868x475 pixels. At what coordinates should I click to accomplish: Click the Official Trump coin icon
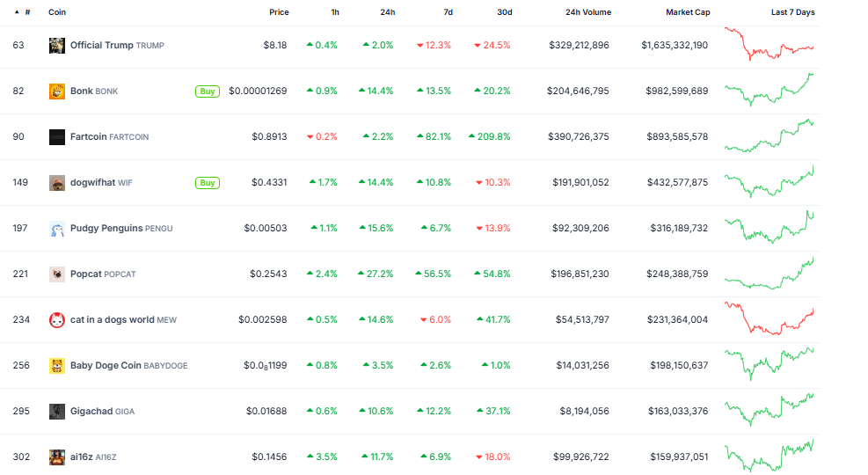tap(57, 46)
